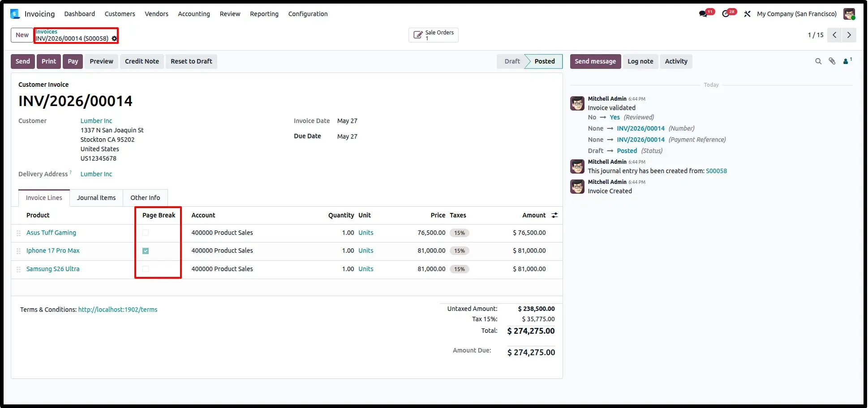This screenshot has width=868, height=408.
Task: Click the 1 / 15 pager counter
Action: 816,35
